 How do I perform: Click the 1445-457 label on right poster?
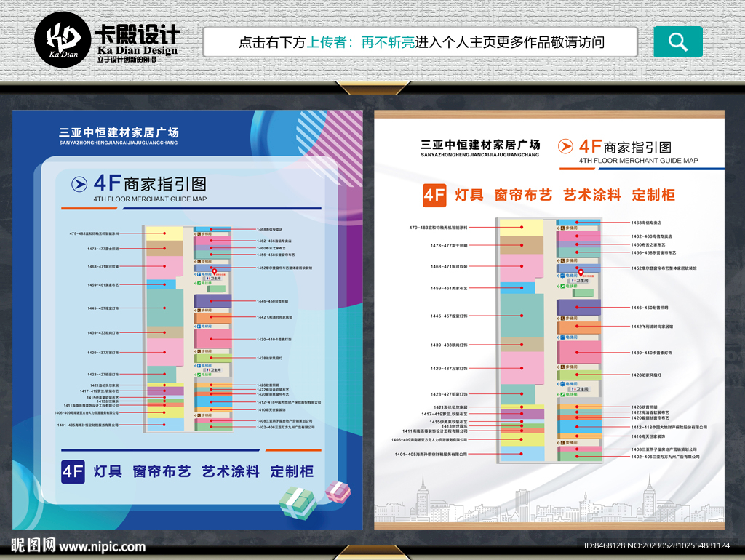(x=449, y=316)
